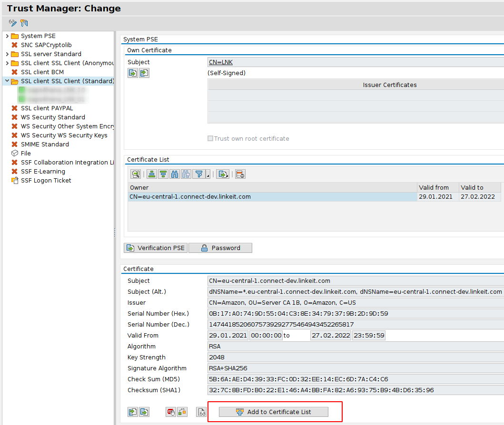Click the glasses document icon beside Add to Certificate List
The height and width of the screenshot is (425, 504).
point(202,412)
